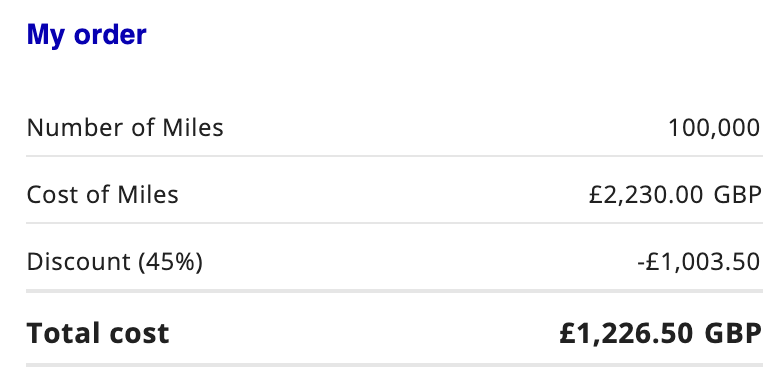This screenshot has height=376, width=784.
Task: Click the 100,000 miles value
Action: coord(714,128)
